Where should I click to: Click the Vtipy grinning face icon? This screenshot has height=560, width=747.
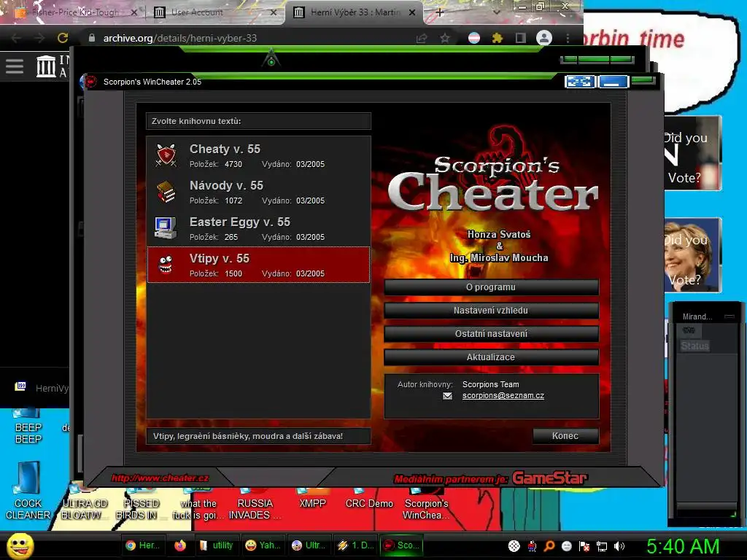pos(166,265)
